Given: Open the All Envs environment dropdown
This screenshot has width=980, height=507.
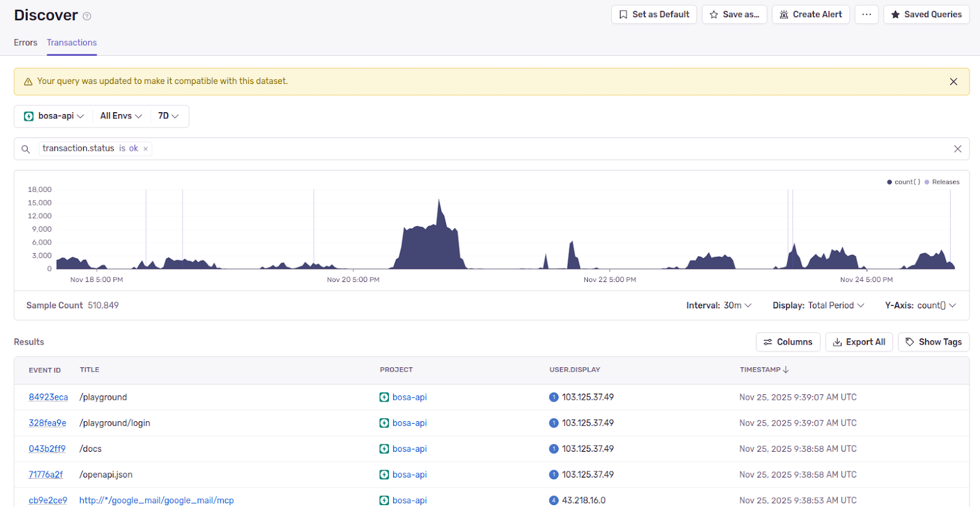Looking at the screenshot, I should [x=121, y=116].
